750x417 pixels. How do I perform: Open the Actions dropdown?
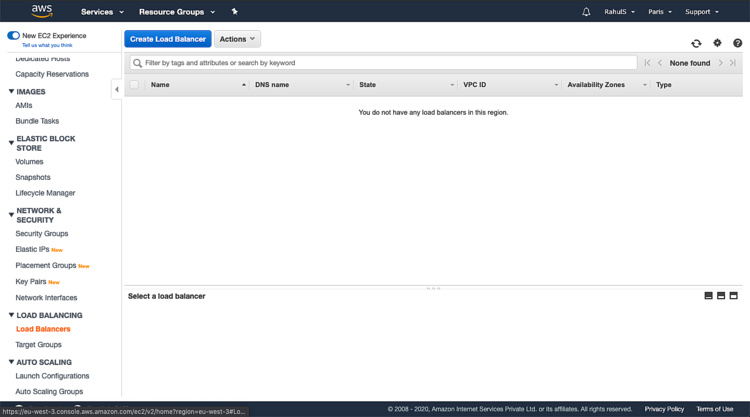pyautogui.click(x=237, y=39)
